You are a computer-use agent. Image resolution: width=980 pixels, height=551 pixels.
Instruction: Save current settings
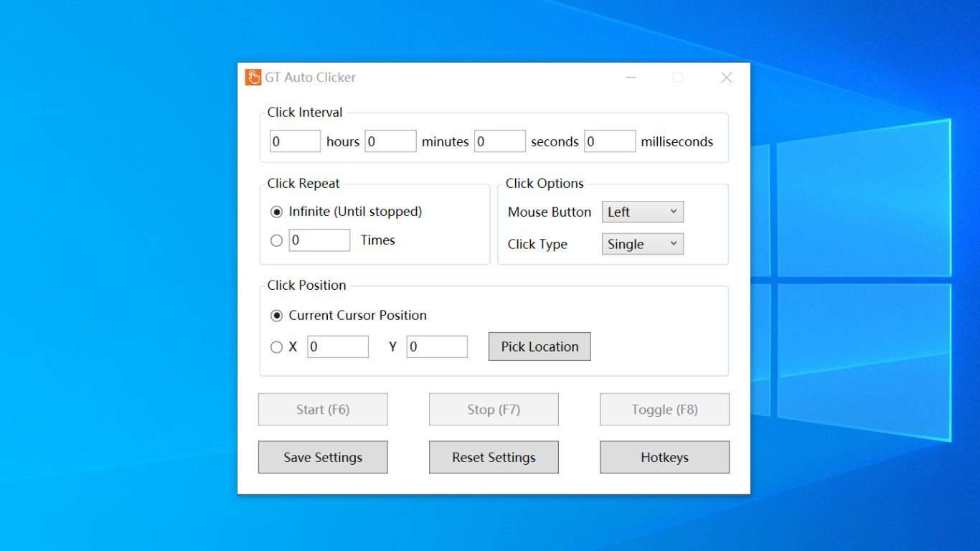point(322,457)
